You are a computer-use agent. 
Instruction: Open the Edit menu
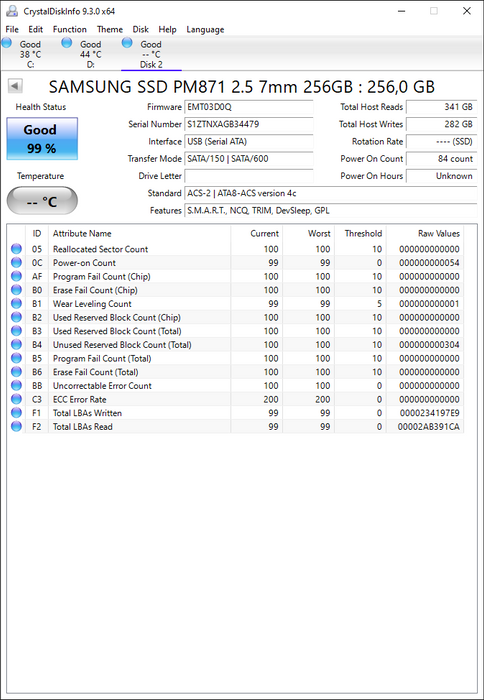(x=36, y=29)
